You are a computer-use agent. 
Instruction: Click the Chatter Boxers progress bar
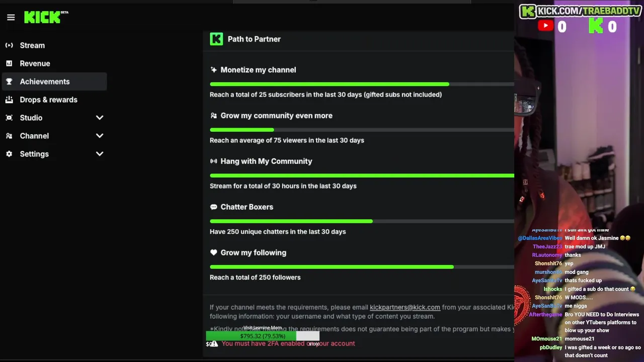tap(362, 221)
